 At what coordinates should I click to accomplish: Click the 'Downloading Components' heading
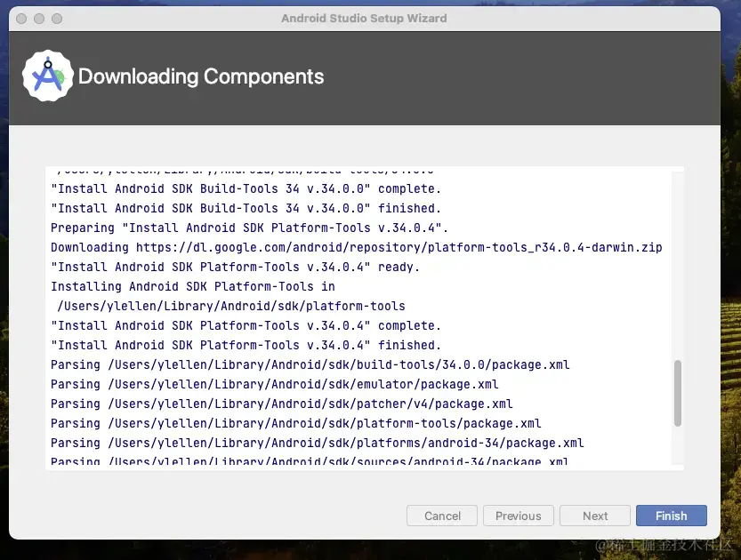201,76
